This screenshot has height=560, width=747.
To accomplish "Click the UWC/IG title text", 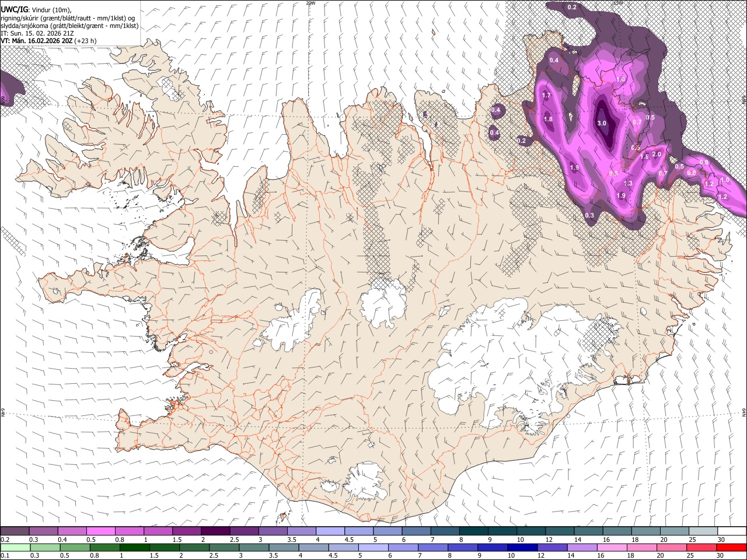I will pos(14,9).
